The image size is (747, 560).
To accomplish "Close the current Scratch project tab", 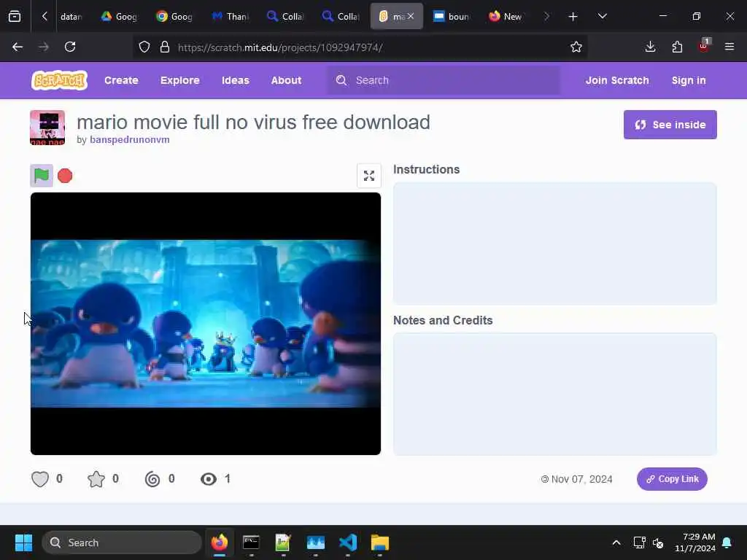I will click(x=411, y=17).
